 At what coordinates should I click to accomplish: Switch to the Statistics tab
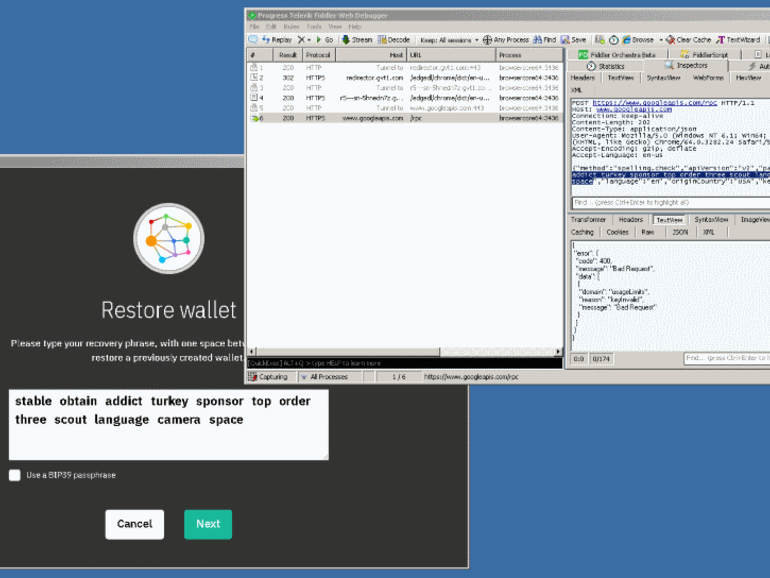[605, 66]
